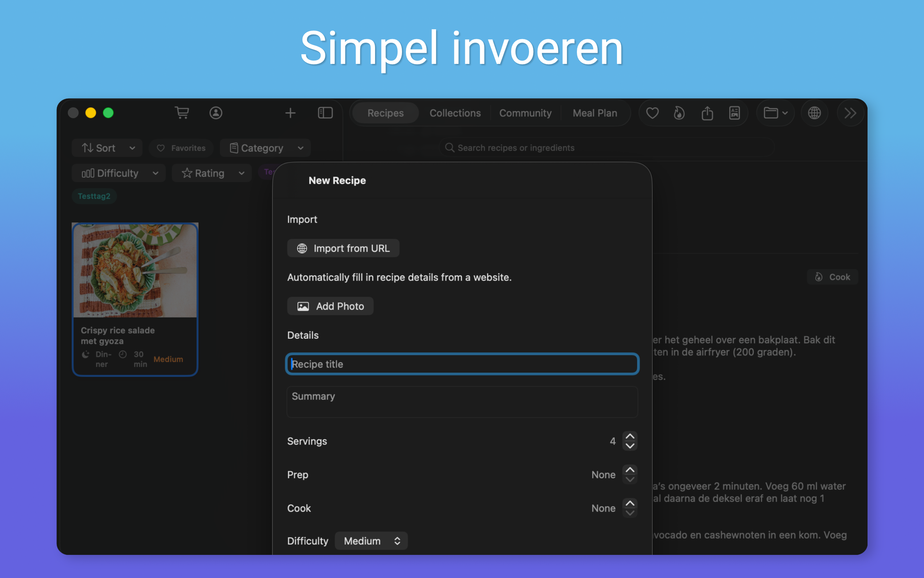
Task: Select the Crispy rice salade met gyoza title
Action: pyautogui.click(x=118, y=336)
